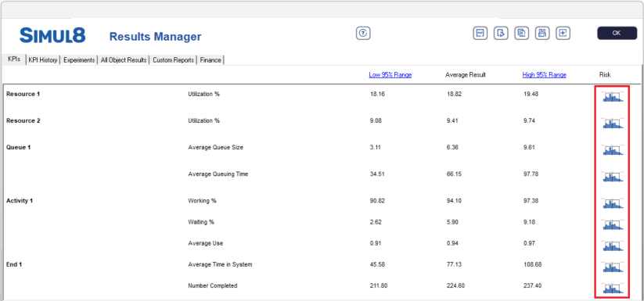Click average result value 94.10
The width and height of the screenshot is (644, 301).
click(455, 200)
